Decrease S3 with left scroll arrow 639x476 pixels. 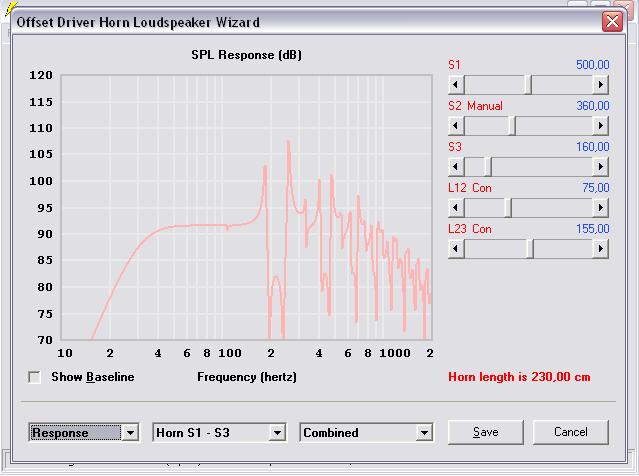pos(456,167)
